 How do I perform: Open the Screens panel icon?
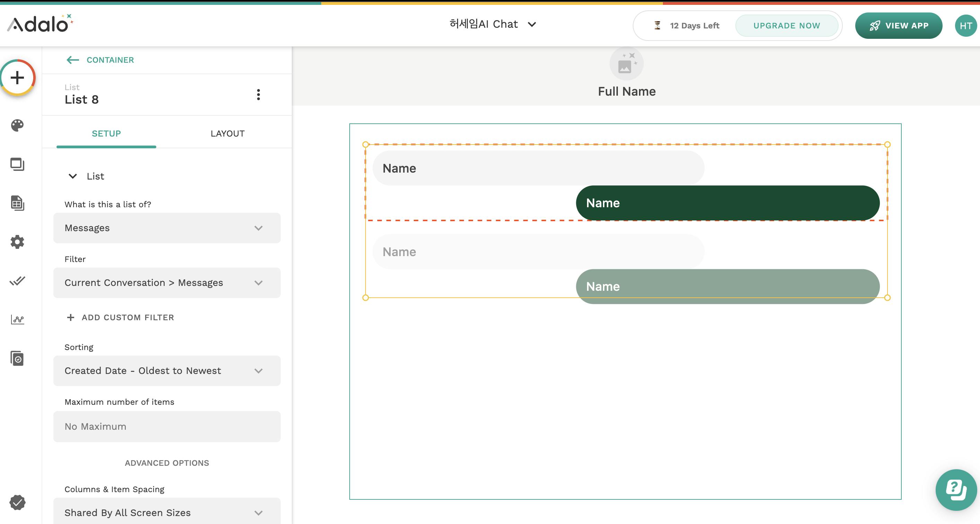click(17, 164)
